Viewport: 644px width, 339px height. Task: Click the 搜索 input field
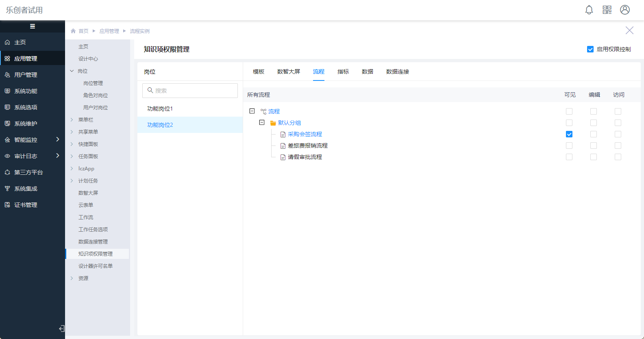(x=190, y=91)
